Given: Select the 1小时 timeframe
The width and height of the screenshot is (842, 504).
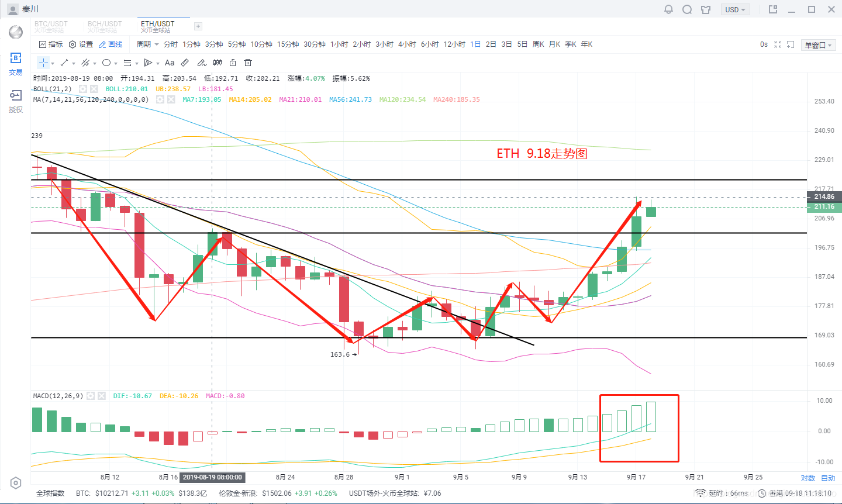Looking at the screenshot, I should click(x=339, y=44).
